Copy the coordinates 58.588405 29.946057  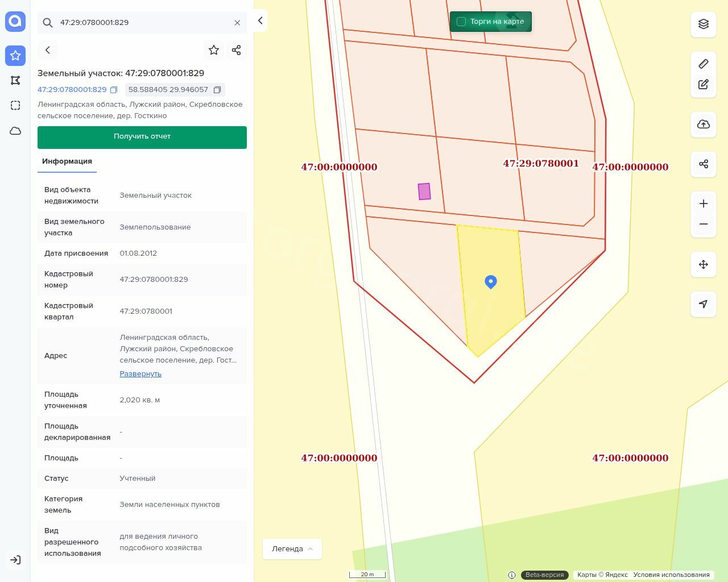pos(217,90)
